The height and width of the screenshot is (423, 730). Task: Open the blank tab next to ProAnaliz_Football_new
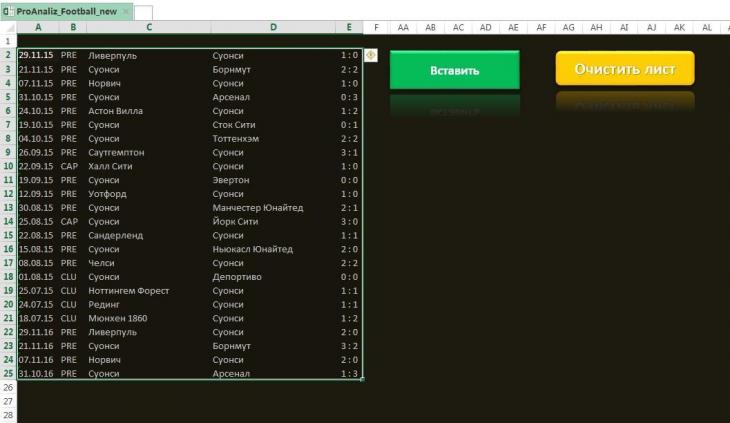pos(143,13)
